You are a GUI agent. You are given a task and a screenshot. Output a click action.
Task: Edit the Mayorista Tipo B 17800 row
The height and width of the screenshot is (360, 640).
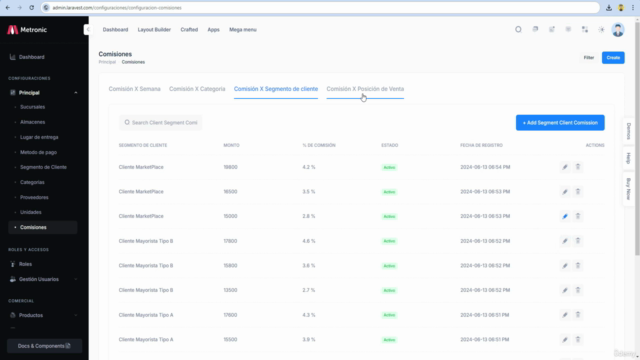[x=565, y=241]
